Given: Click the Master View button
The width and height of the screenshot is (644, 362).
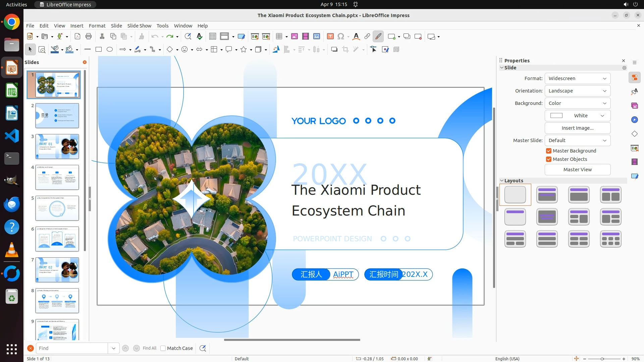Looking at the screenshot, I should coord(577,170).
